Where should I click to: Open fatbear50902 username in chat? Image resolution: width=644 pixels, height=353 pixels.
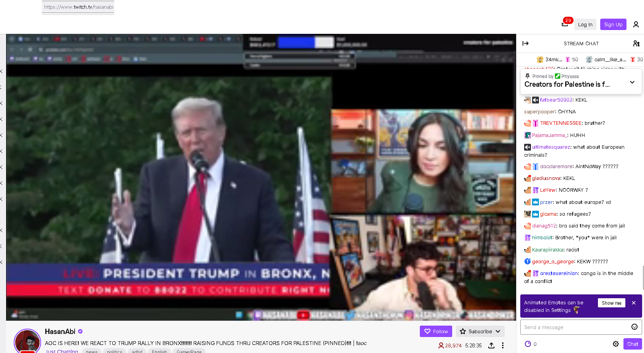pyautogui.click(x=556, y=100)
